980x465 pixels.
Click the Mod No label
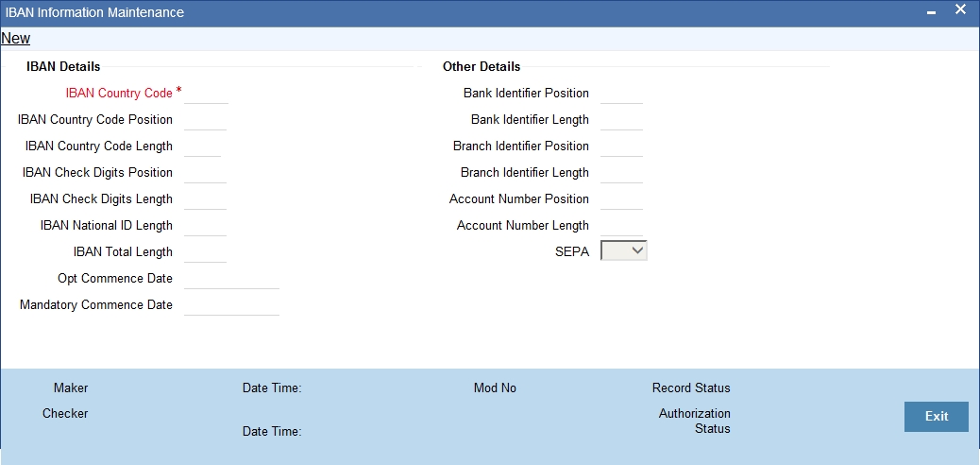(495, 388)
